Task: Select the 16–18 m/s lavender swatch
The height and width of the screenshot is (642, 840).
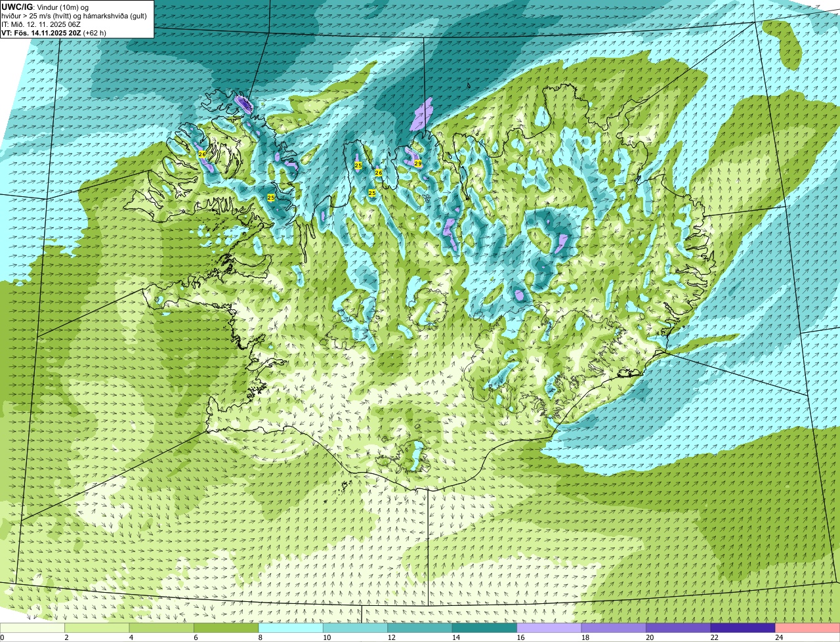Action: 549,628
